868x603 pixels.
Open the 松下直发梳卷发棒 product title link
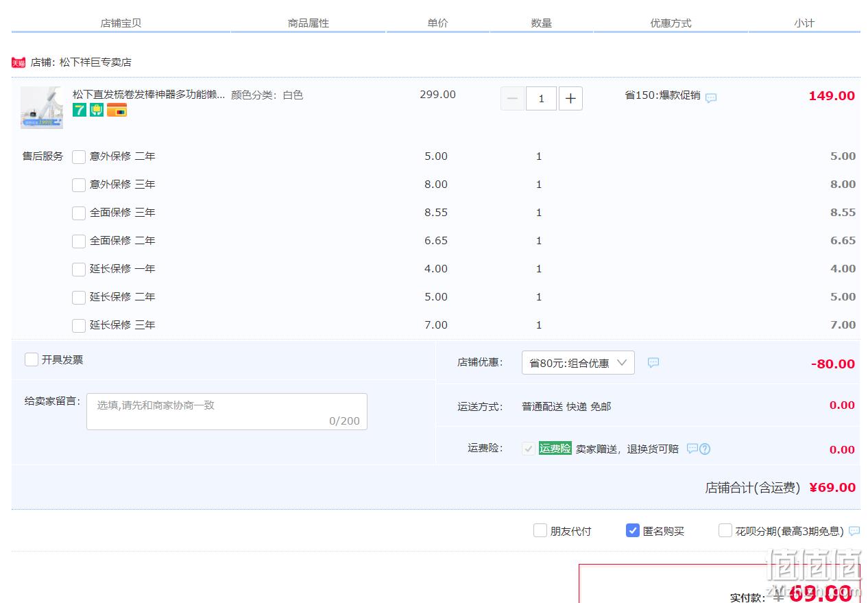[149, 95]
